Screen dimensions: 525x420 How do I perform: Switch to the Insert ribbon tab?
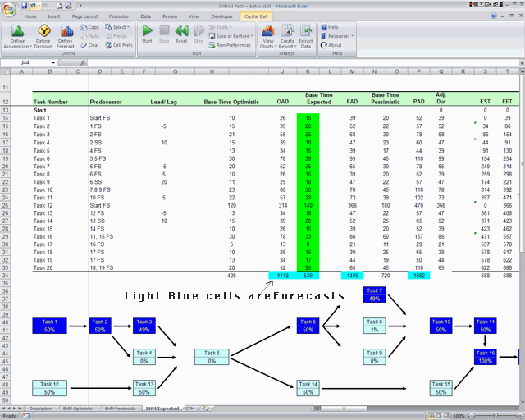point(53,16)
